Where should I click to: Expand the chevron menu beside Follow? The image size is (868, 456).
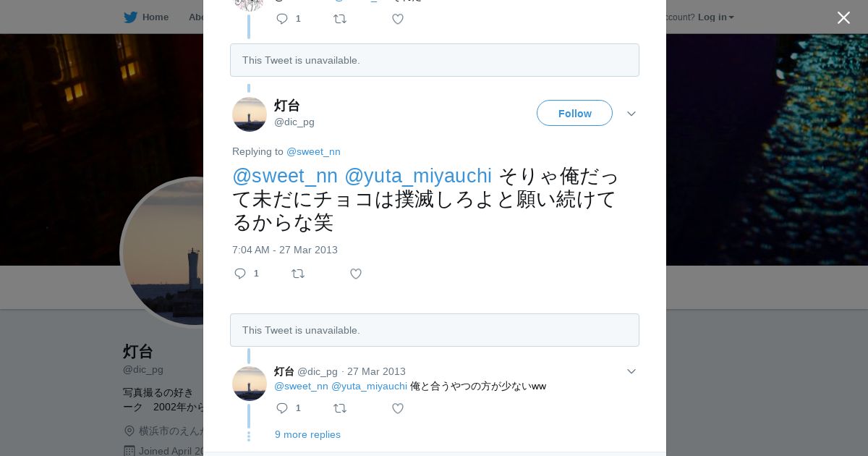tap(631, 114)
